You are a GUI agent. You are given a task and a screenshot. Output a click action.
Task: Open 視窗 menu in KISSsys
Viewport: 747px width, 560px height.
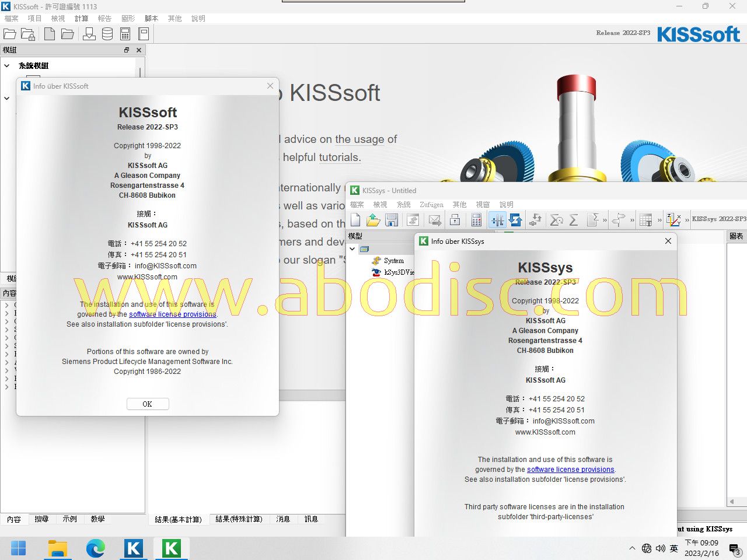point(483,205)
